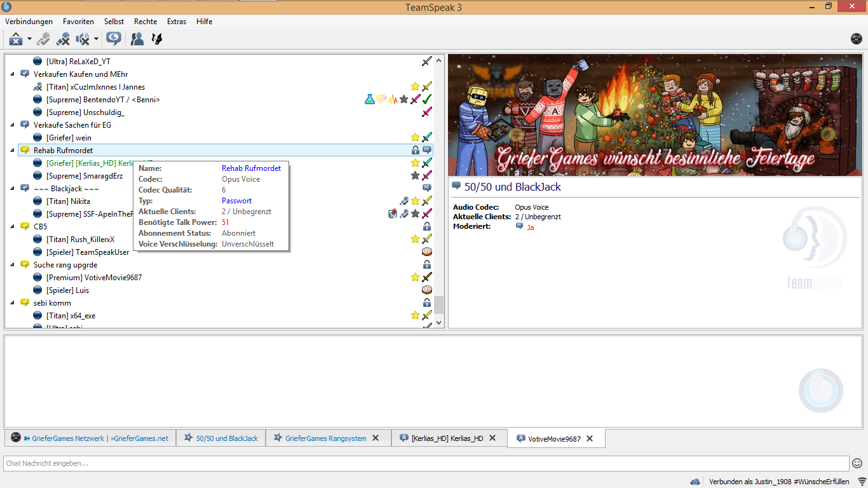Open the Extras menu

click(177, 22)
